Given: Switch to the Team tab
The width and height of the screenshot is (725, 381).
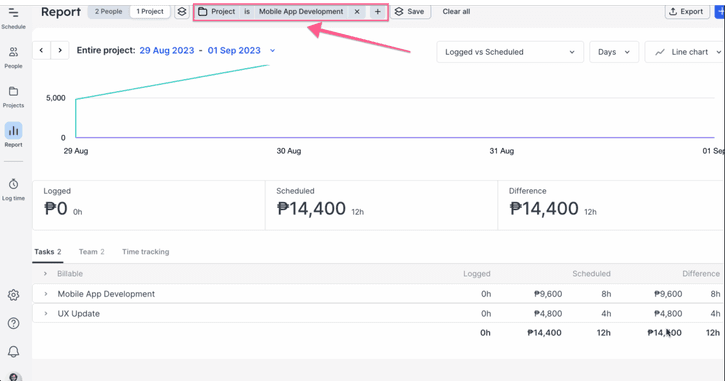Looking at the screenshot, I should pyautogui.click(x=92, y=252).
